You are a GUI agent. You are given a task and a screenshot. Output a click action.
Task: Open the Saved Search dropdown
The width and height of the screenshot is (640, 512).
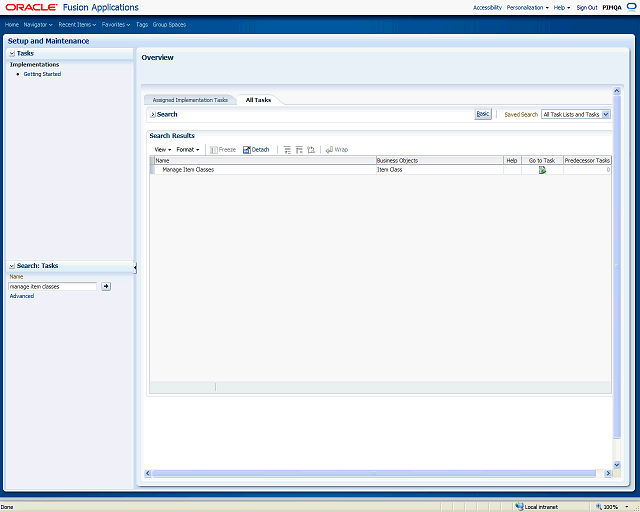[575, 115]
